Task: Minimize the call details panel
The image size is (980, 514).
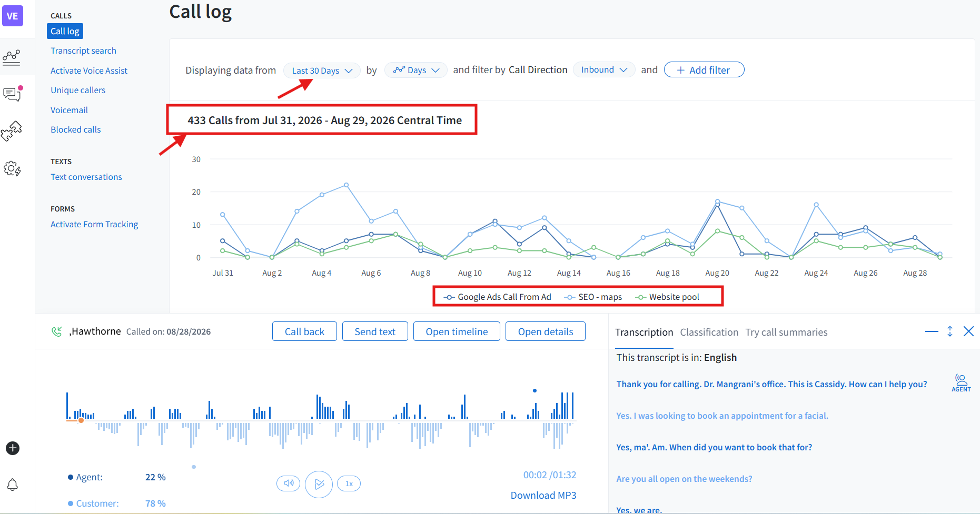Action: coord(932,331)
